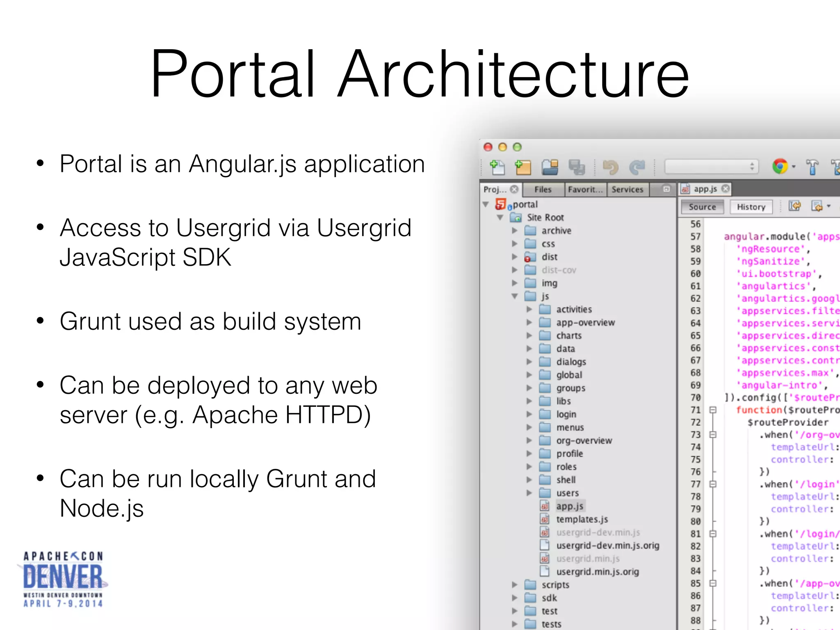Image resolution: width=840 pixels, height=630 pixels.
Task: Click the Chrome browser icon in toolbar
Action: [x=780, y=167]
